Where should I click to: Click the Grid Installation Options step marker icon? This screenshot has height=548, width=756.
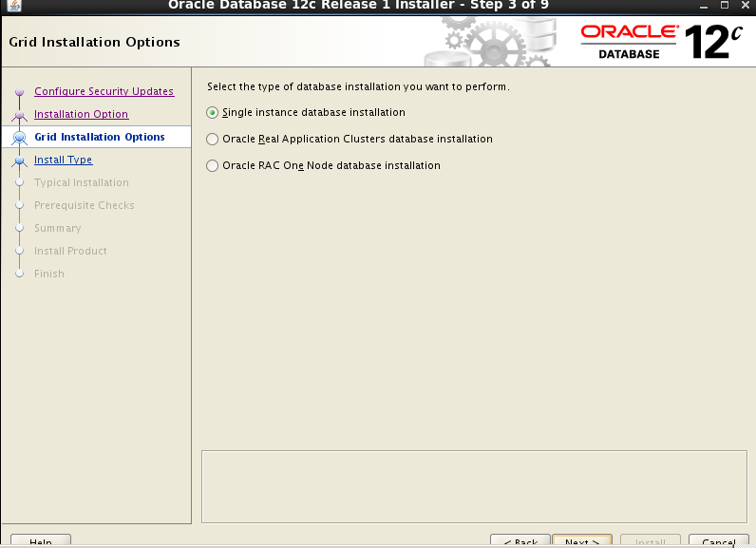[x=19, y=138]
